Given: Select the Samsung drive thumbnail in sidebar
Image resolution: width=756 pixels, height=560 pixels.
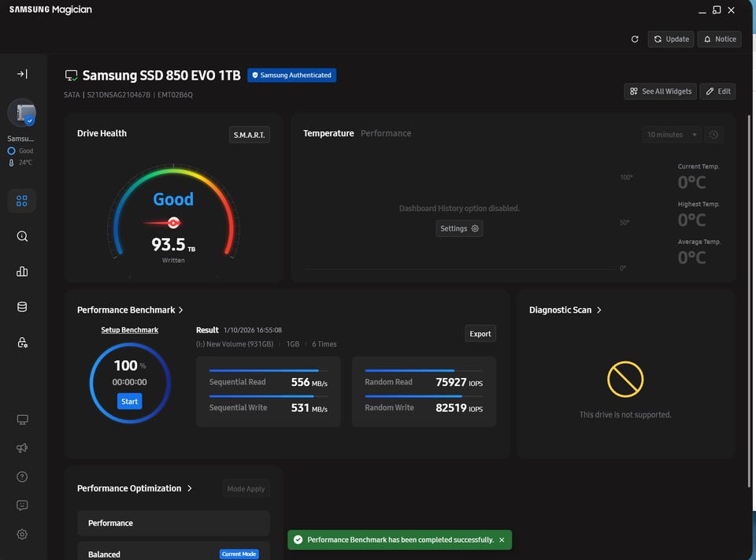Looking at the screenshot, I should 21,114.
